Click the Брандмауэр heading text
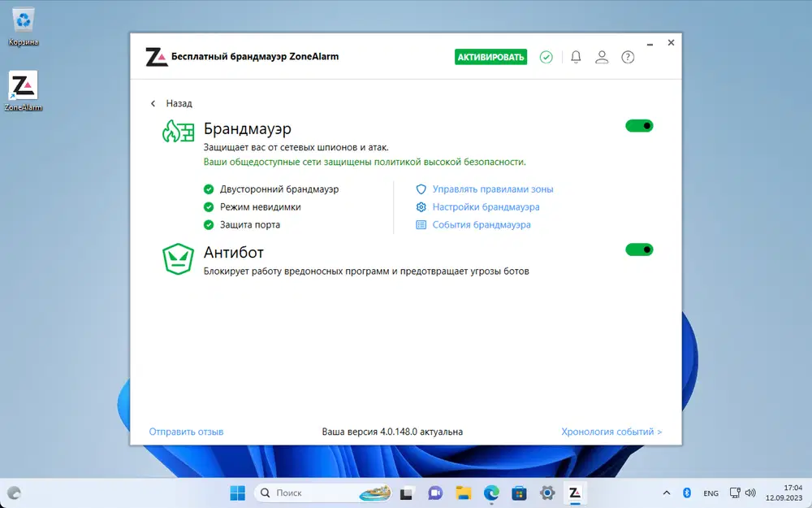This screenshot has height=508, width=812. coord(247,128)
